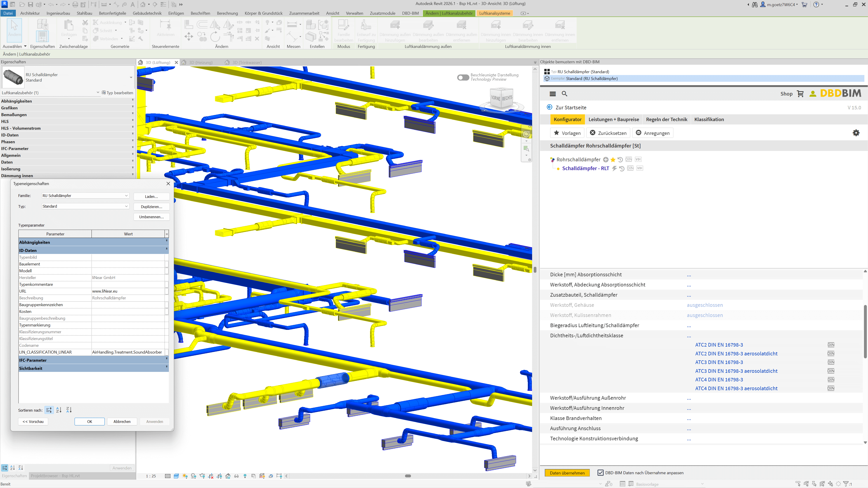This screenshot has width=868, height=488.
Task: Click the checkbox next to Modell value
Action: point(166,271)
